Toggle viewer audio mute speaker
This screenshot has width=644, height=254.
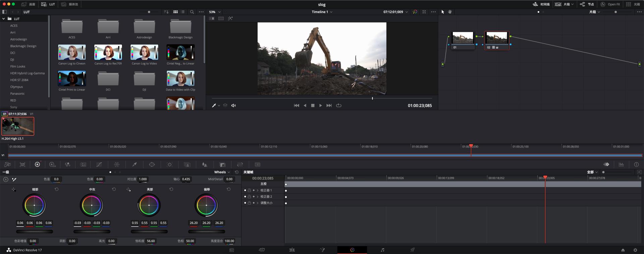click(x=233, y=106)
